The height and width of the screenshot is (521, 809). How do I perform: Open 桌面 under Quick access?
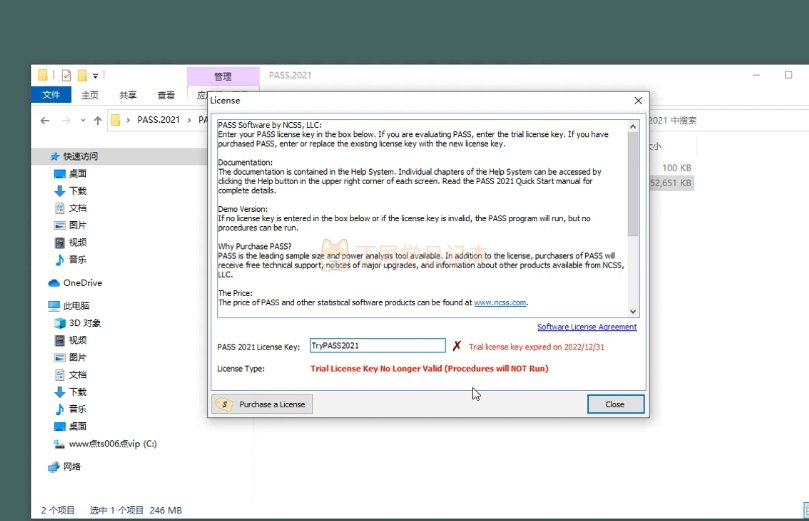tap(78, 174)
